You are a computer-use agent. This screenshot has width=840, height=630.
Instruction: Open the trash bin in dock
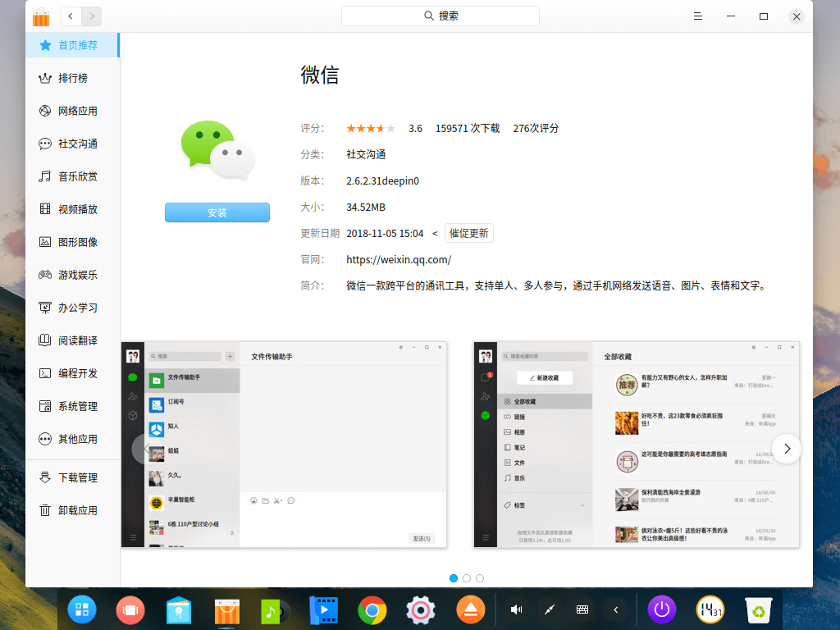[759, 610]
